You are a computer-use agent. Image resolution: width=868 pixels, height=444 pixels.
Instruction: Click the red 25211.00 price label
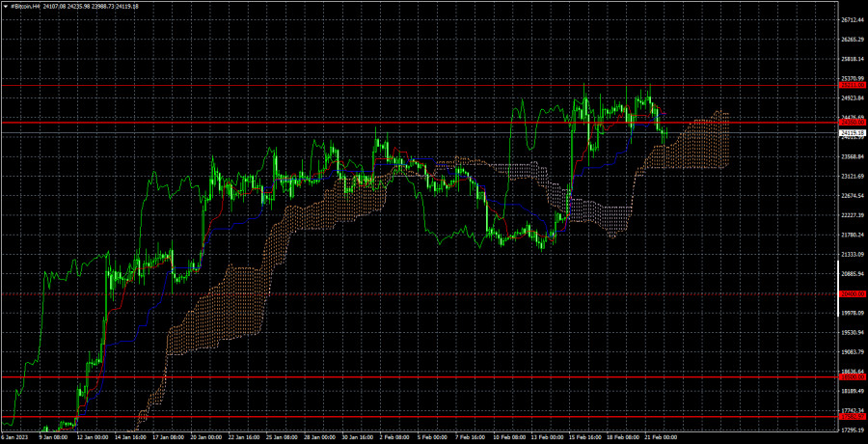coord(853,85)
